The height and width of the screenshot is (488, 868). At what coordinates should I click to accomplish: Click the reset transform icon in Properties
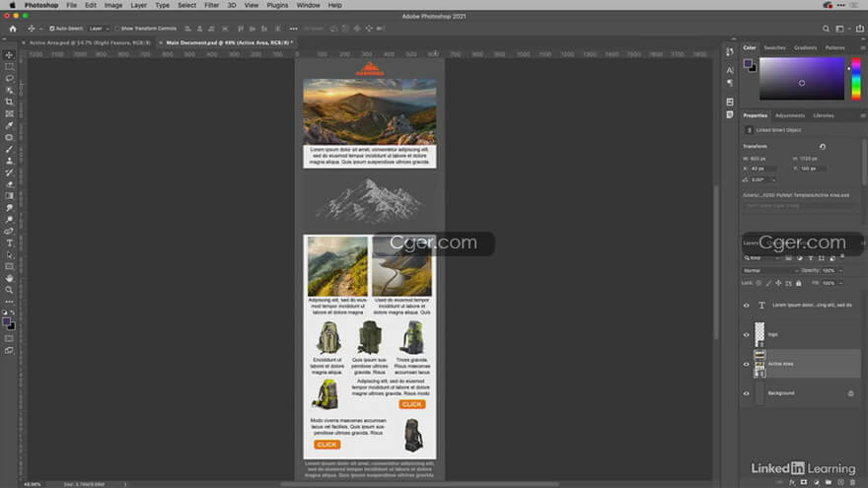click(823, 147)
